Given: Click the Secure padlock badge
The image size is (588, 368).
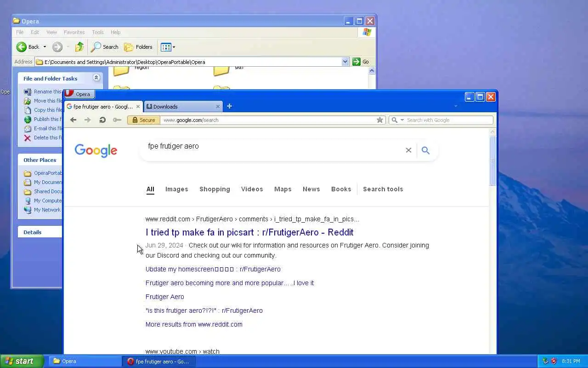Looking at the screenshot, I should [144, 120].
